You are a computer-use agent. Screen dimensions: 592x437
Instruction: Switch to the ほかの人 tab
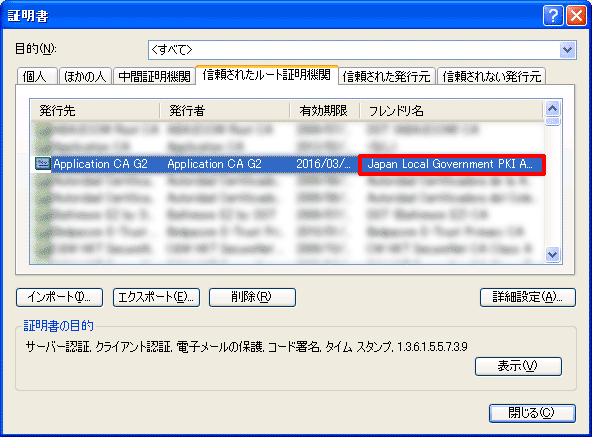[x=85, y=76]
